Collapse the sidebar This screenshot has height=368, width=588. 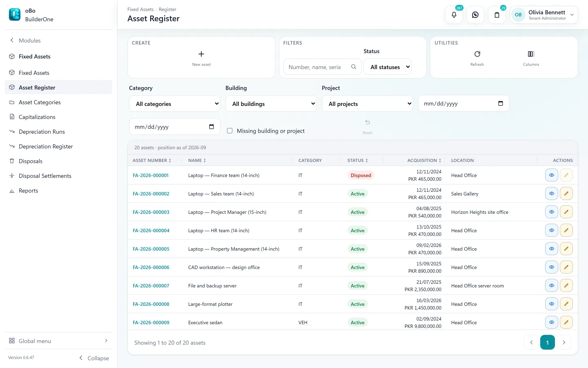(x=94, y=358)
